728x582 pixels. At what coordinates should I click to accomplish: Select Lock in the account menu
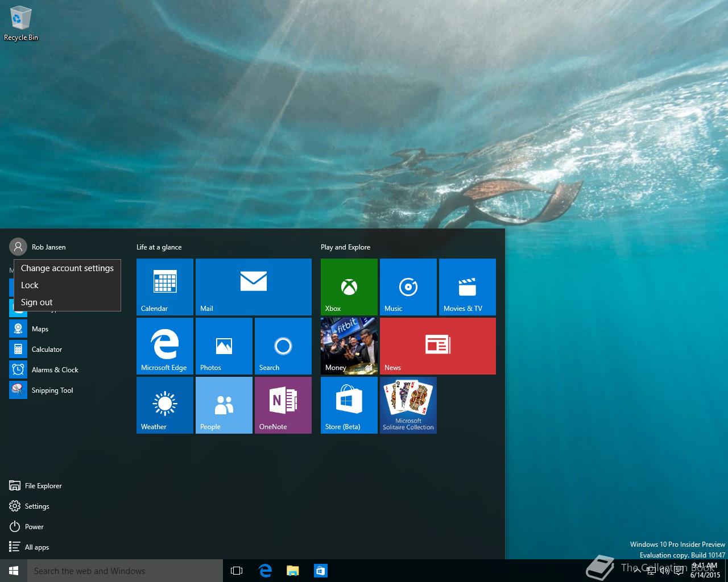(30, 285)
